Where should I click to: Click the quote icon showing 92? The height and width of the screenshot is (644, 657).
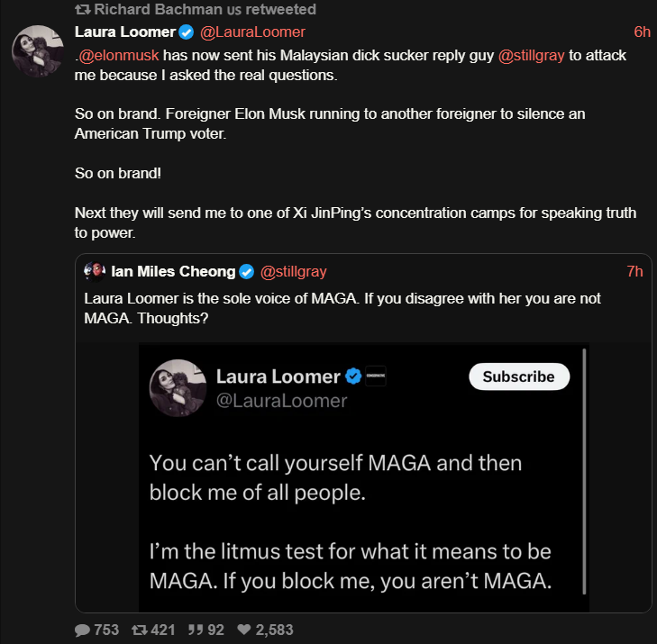click(195, 630)
